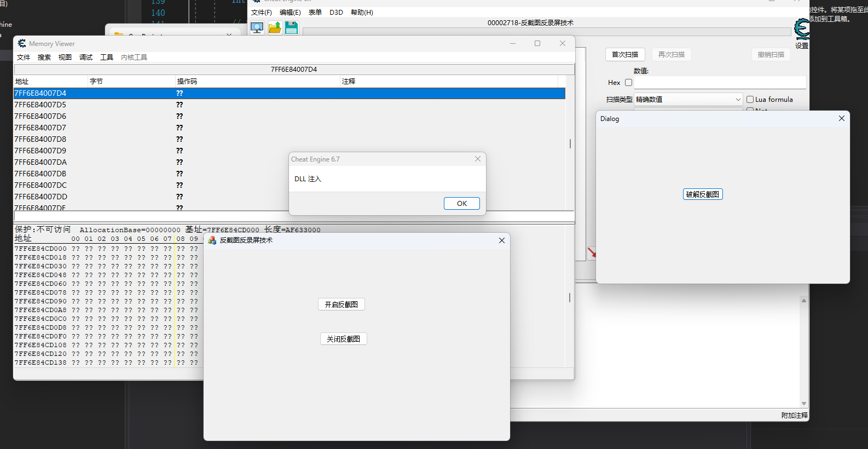Click the 字节 column header
The width and height of the screenshot is (868, 449).
pos(132,81)
